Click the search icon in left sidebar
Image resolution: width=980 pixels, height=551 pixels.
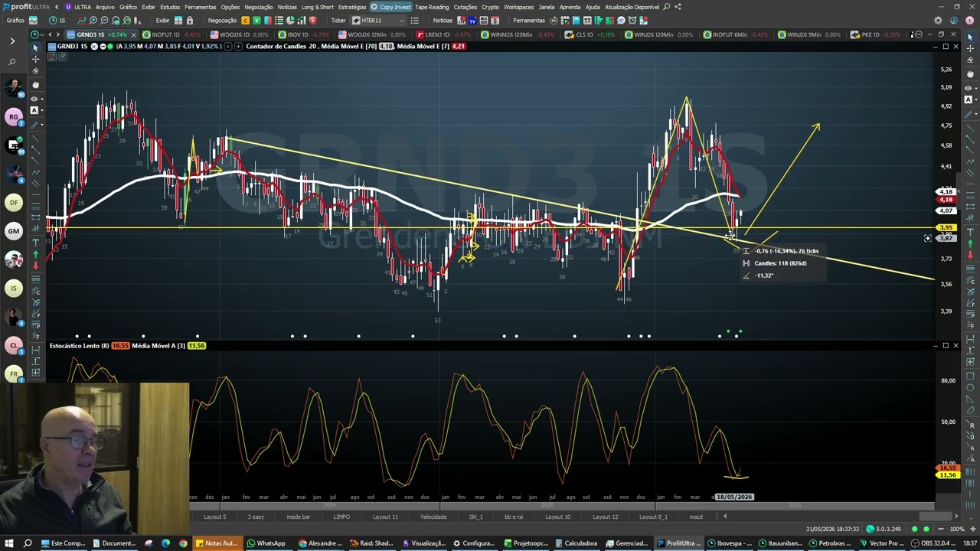12,61
